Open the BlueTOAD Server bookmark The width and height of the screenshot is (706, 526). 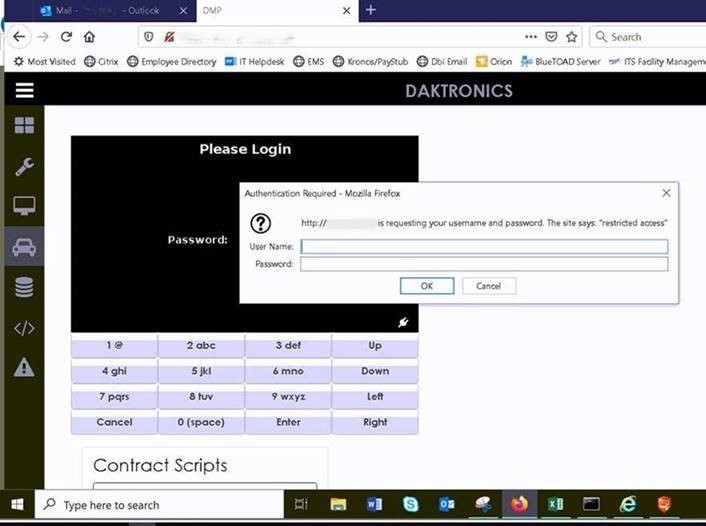561,61
